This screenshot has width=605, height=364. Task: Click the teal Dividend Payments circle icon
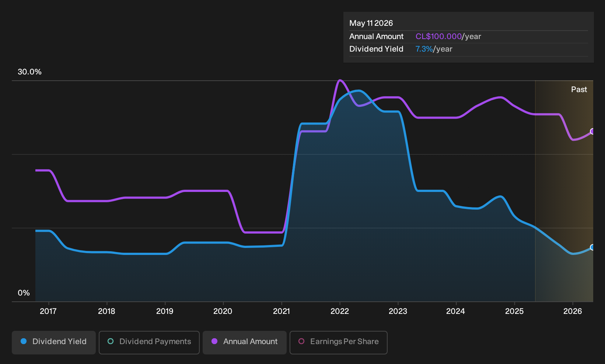click(x=111, y=342)
